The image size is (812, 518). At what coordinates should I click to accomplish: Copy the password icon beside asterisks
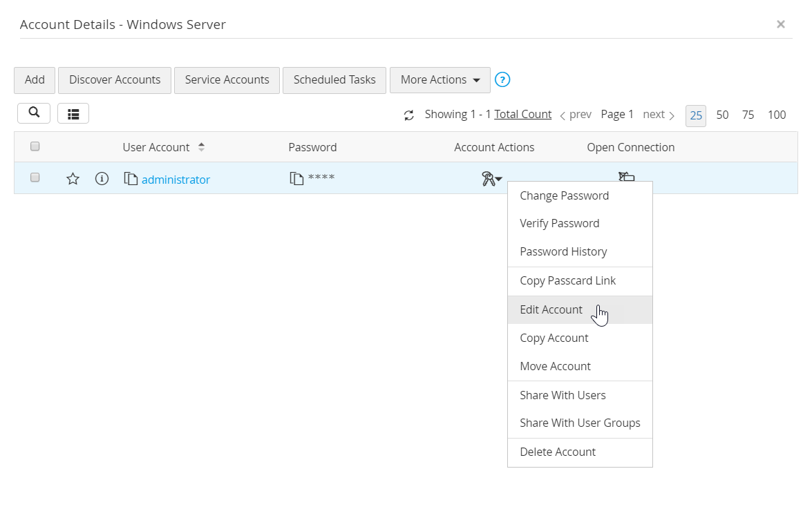pyautogui.click(x=296, y=179)
